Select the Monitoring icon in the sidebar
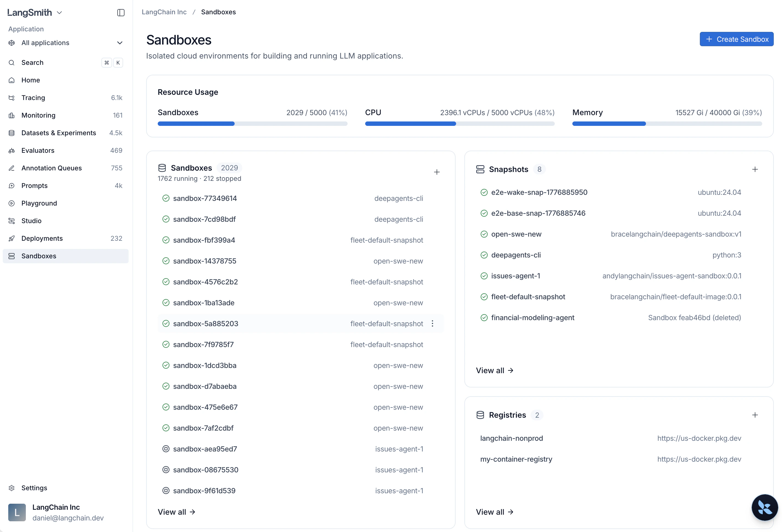This screenshot has width=782, height=532. point(12,115)
